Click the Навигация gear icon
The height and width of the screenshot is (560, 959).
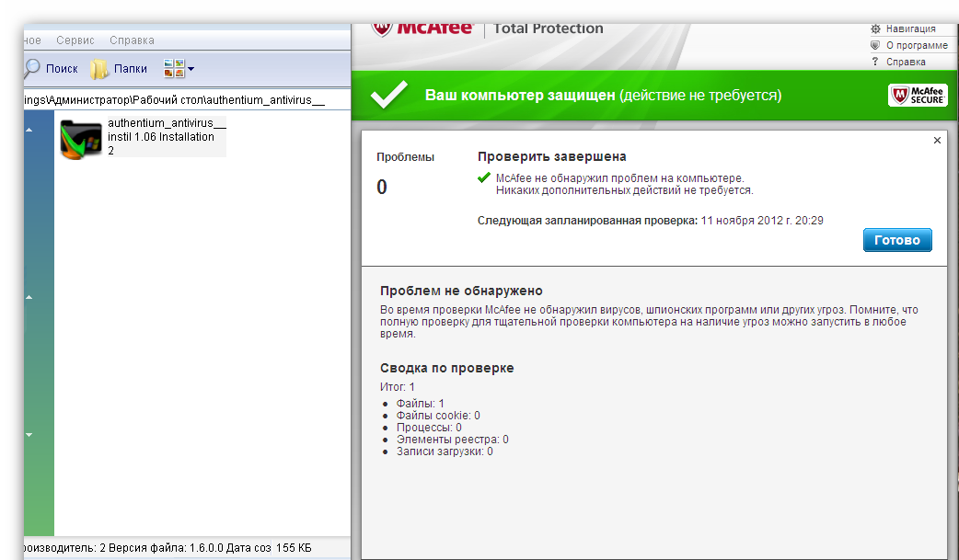(x=875, y=29)
